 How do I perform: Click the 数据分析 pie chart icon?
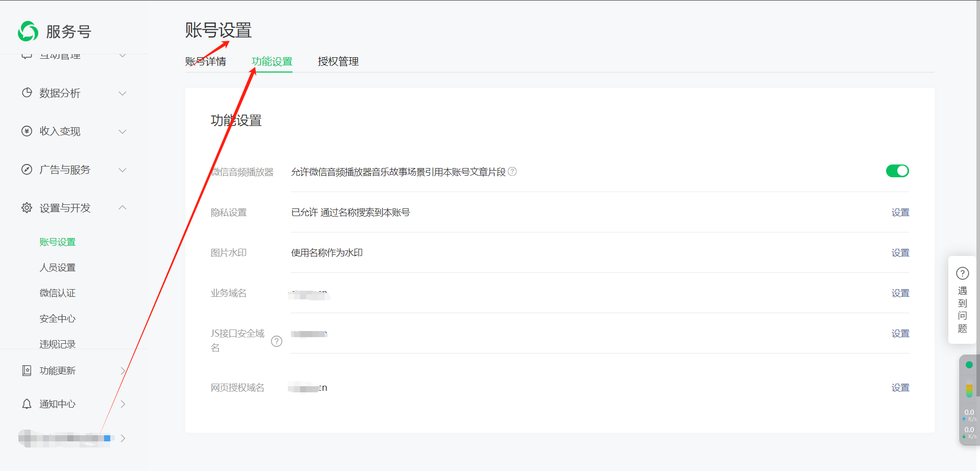click(x=27, y=93)
